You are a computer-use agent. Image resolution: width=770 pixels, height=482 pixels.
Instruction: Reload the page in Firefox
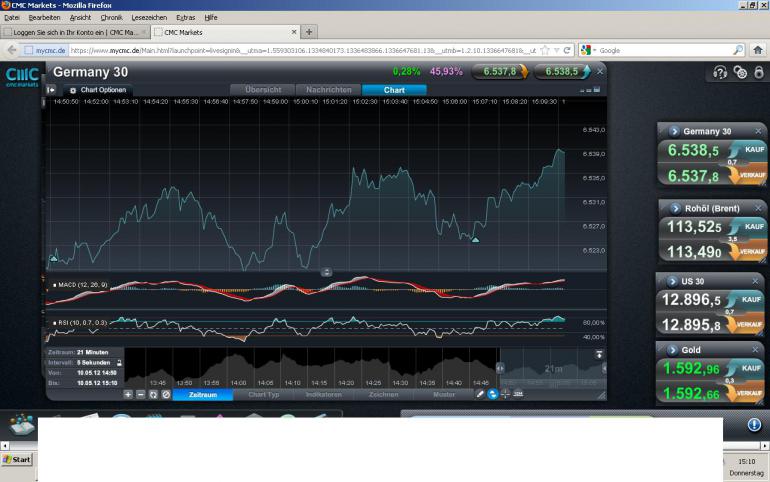tap(567, 50)
